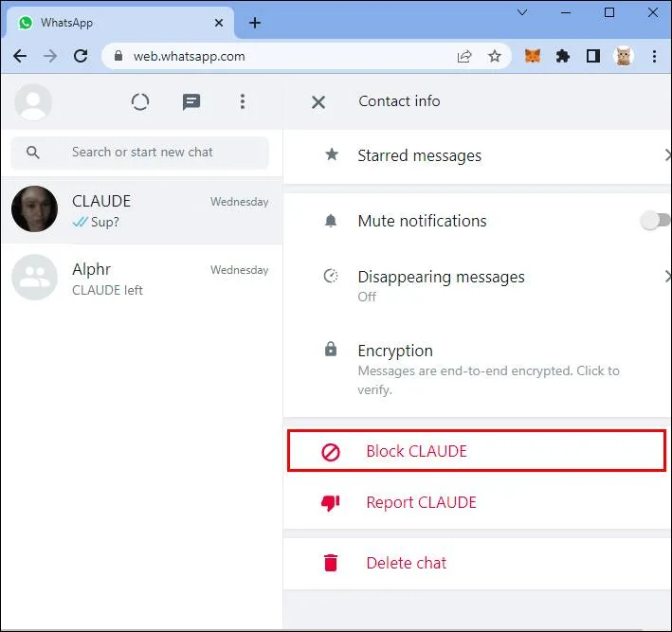Go back in the browser
The image size is (672, 632).
point(20,56)
